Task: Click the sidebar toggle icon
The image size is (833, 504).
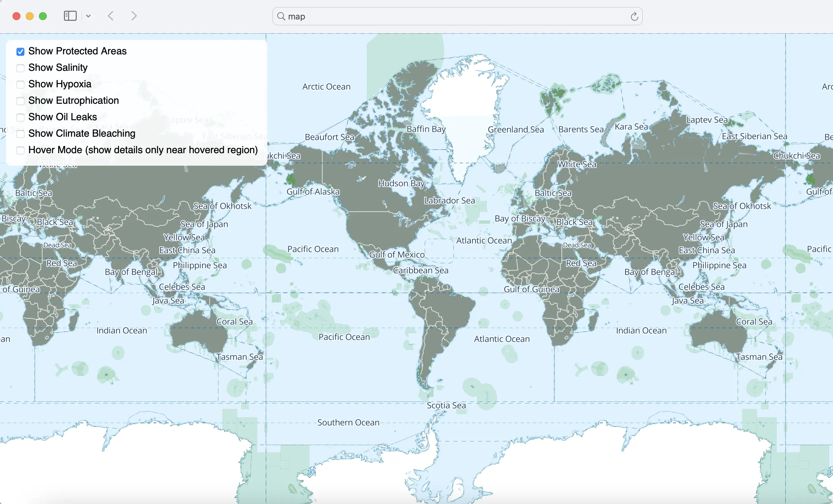Action: [70, 16]
